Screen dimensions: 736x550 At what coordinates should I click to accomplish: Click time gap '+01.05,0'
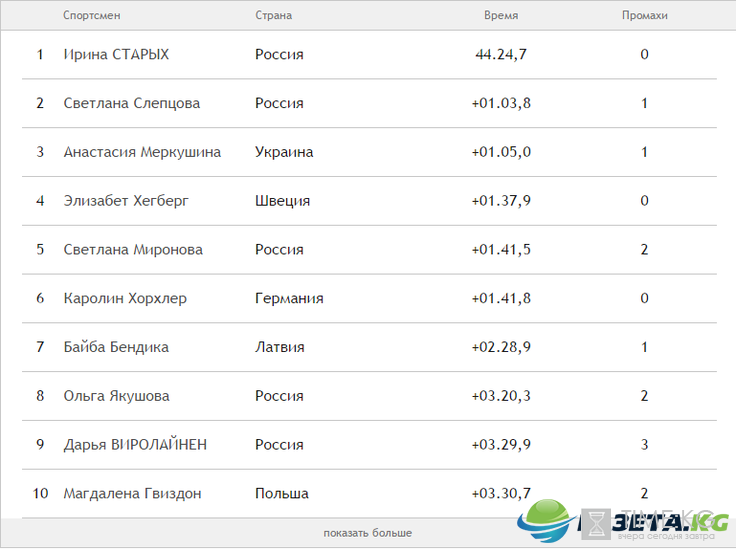pyautogui.click(x=501, y=152)
